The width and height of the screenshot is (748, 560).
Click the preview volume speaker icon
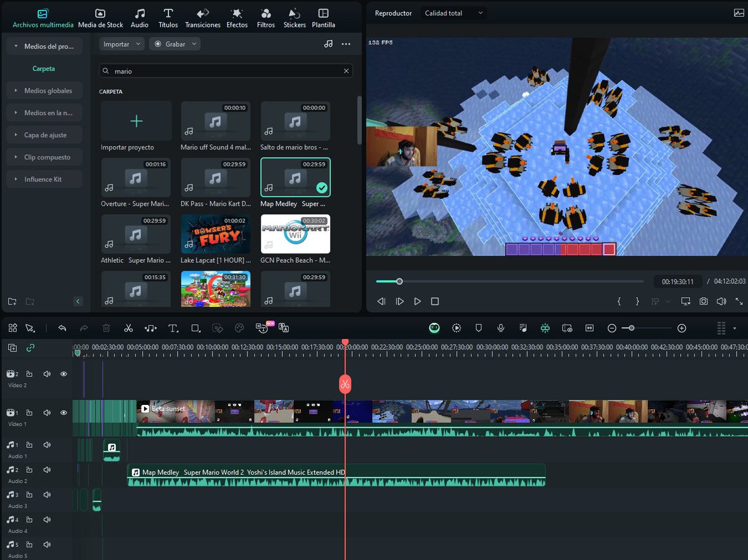(x=721, y=301)
